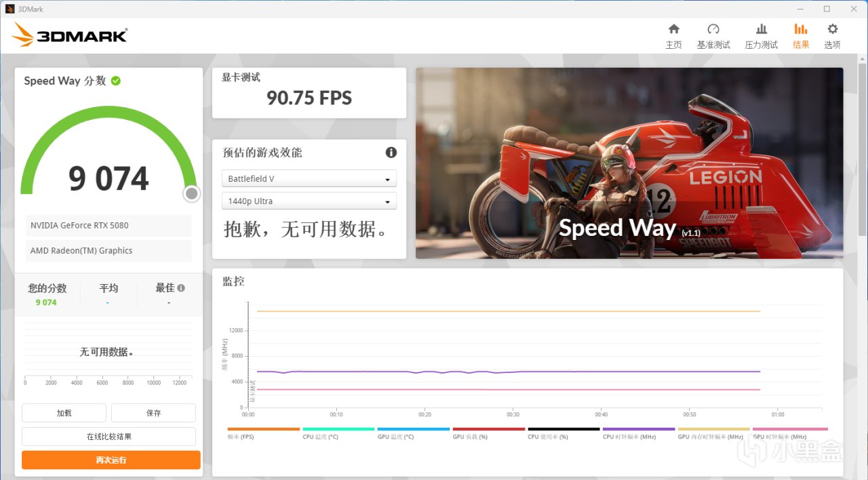This screenshot has width=868, height=480.
Task: Click the AMD Radeon(TM) Graphics entry
Action: point(108,251)
